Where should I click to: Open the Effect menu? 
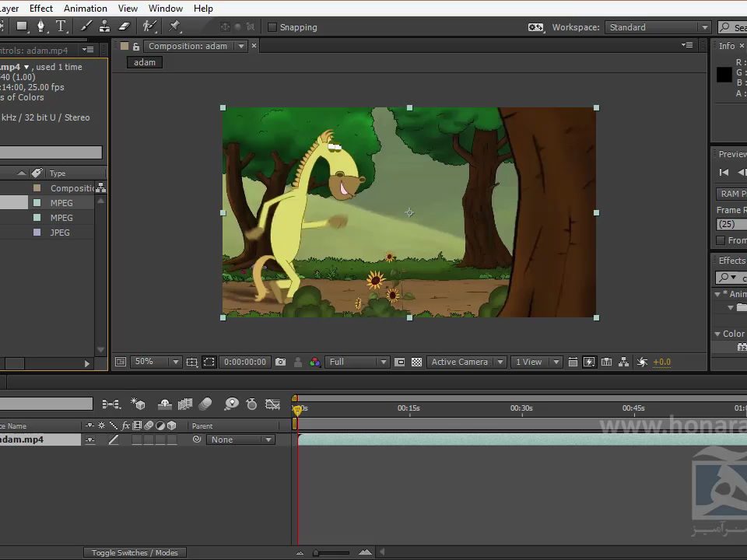pos(41,8)
